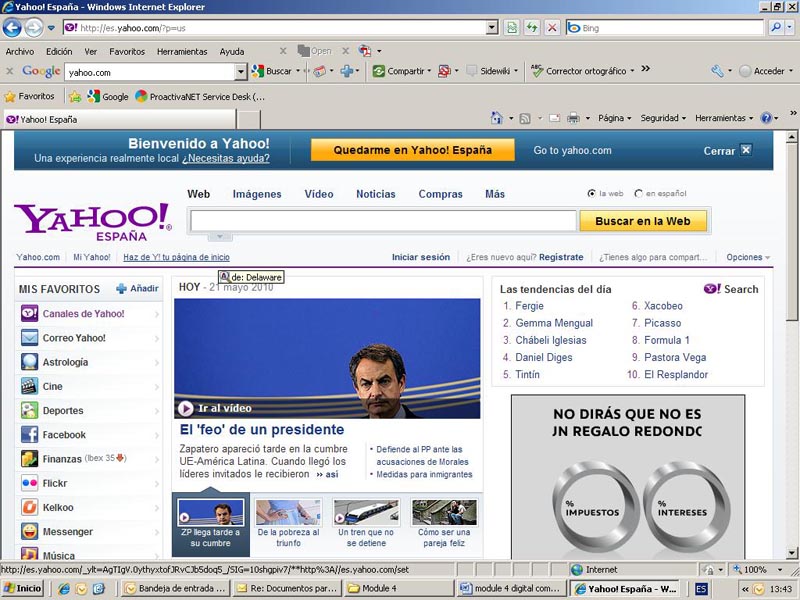This screenshot has width=800, height=600.
Task: Click the Yahoo web search input field
Action: (x=383, y=221)
